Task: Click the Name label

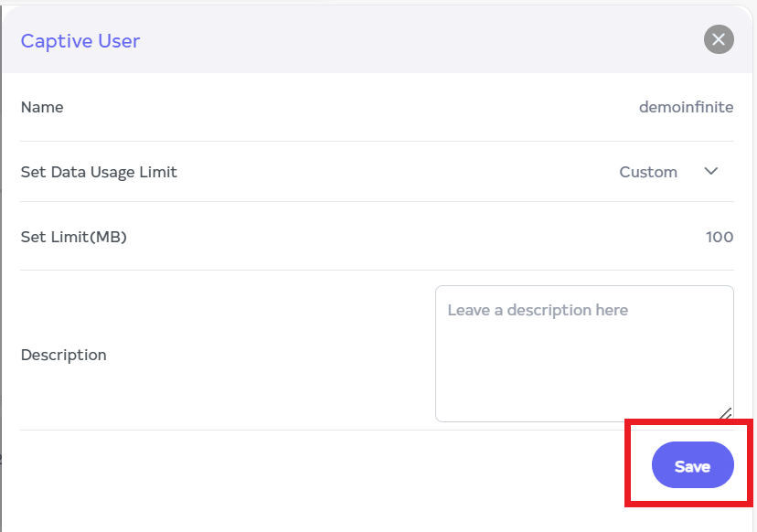Action: click(x=42, y=107)
